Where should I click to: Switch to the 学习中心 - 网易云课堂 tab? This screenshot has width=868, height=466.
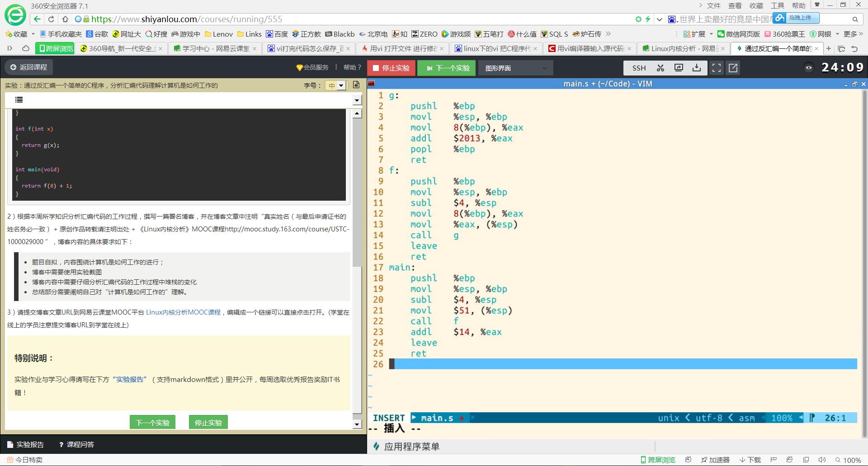pyautogui.click(x=215, y=48)
